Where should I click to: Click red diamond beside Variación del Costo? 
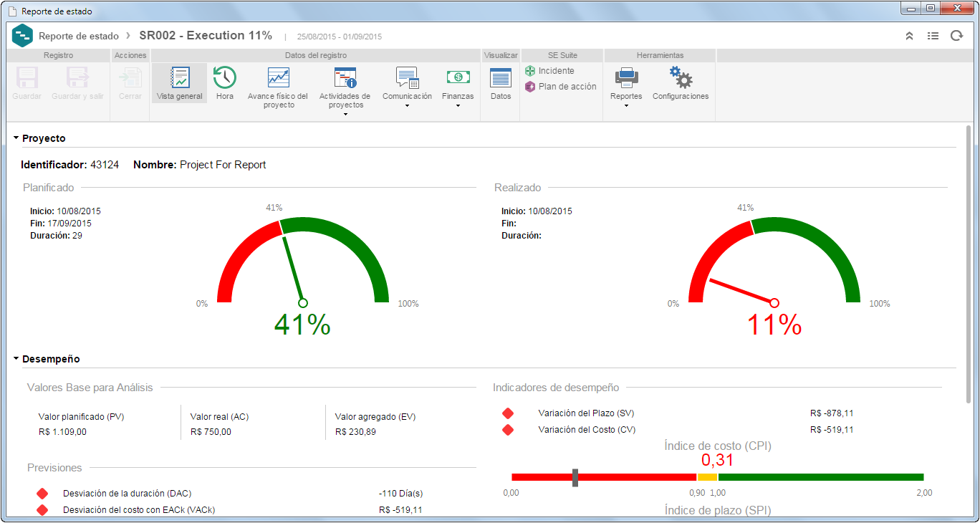coord(508,430)
